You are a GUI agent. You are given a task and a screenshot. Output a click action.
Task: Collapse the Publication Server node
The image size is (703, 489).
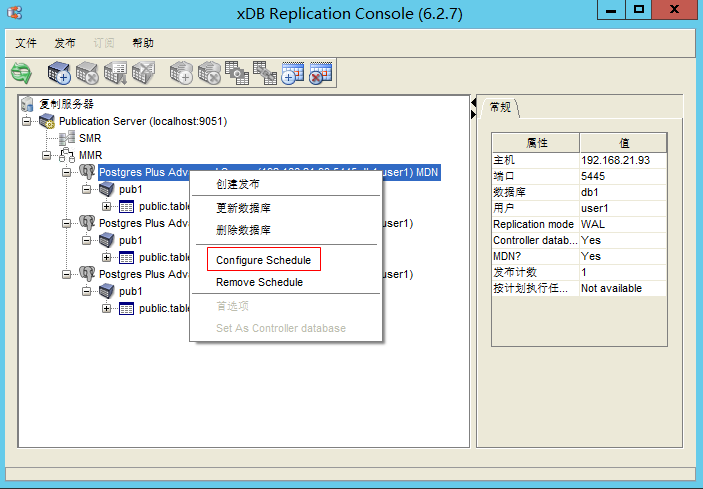tap(27, 121)
